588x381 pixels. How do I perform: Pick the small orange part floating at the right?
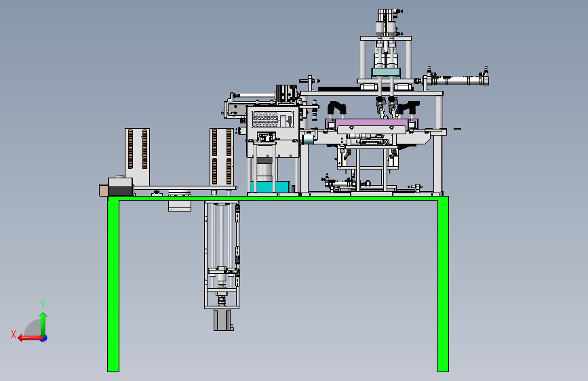(457, 129)
